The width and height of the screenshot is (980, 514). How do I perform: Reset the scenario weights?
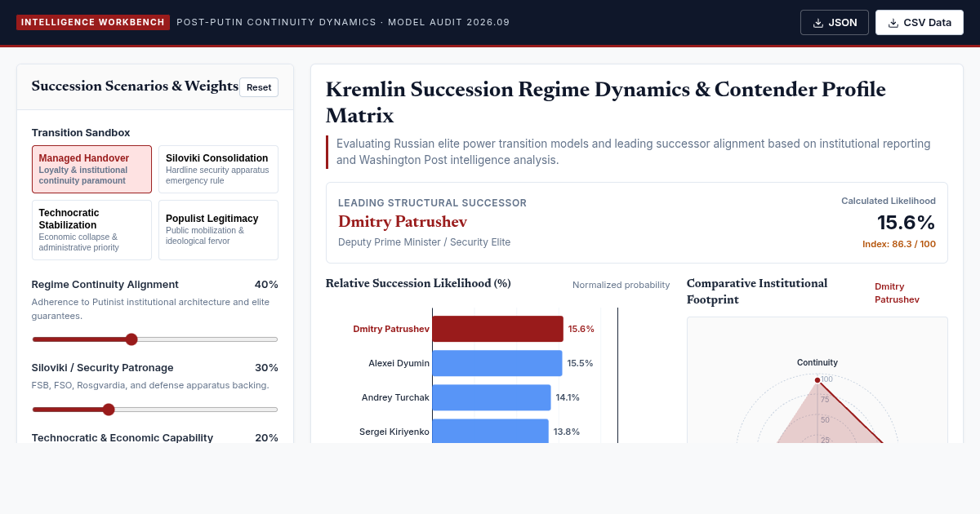(259, 87)
